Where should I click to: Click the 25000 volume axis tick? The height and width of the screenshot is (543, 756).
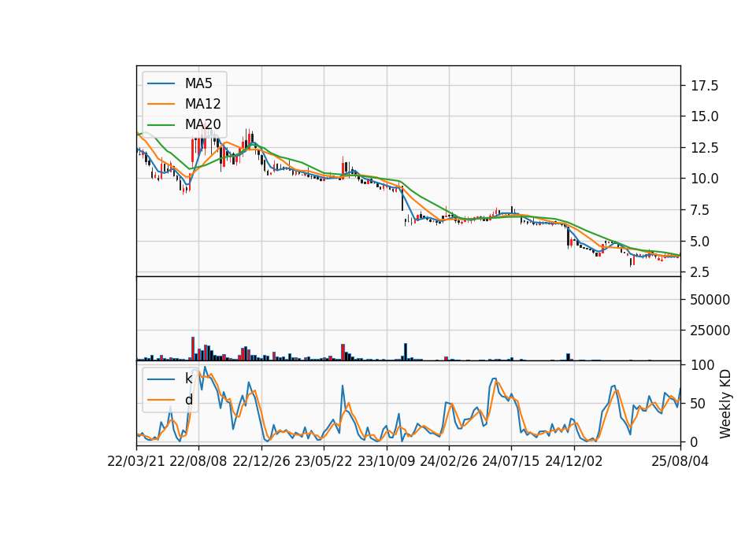710,331
